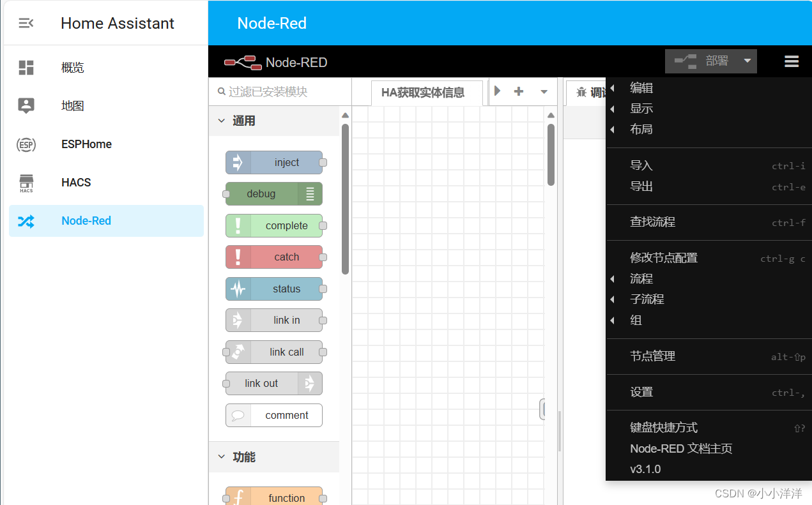Open the deploy options dropdown arrow
Image resolution: width=812 pixels, height=505 pixels.
pyautogui.click(x=747, y=61)
